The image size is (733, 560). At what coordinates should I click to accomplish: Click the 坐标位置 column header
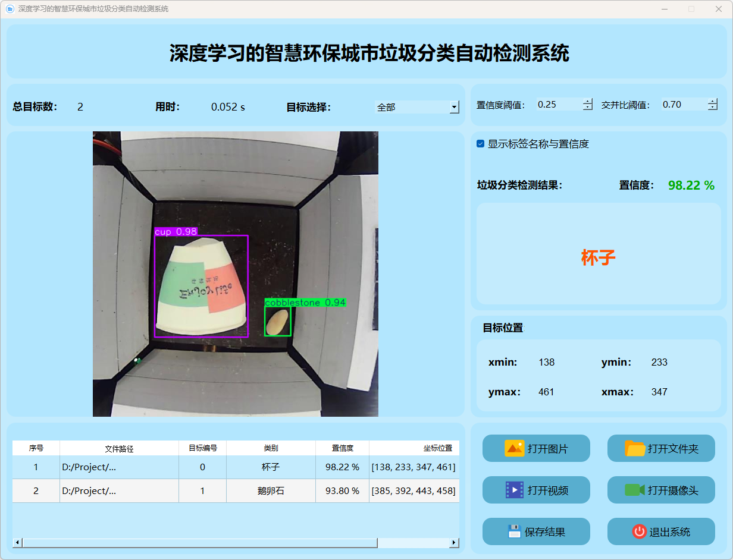(414, 448)
